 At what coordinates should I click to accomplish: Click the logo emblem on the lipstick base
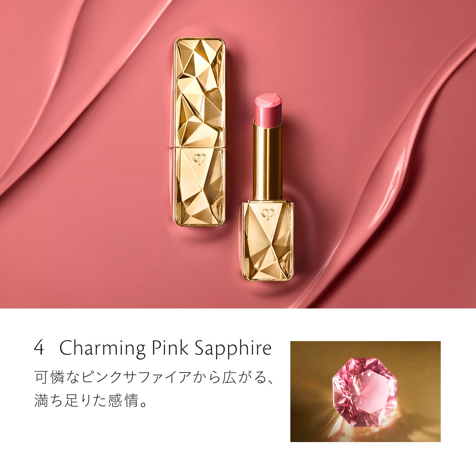[x=268, y=214]
